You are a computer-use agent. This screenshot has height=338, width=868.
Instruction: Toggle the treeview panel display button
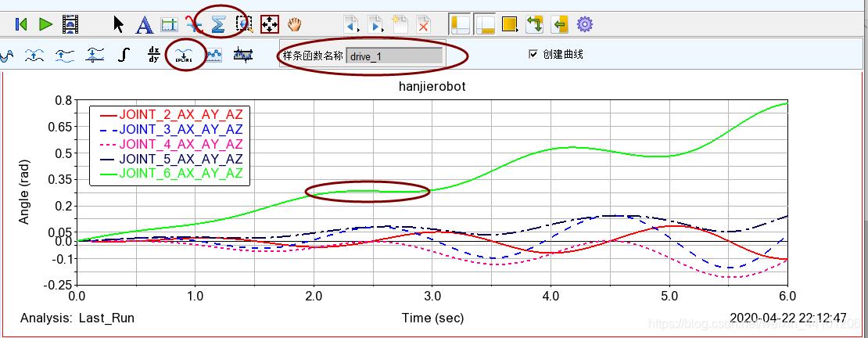[x=461, y=24]
